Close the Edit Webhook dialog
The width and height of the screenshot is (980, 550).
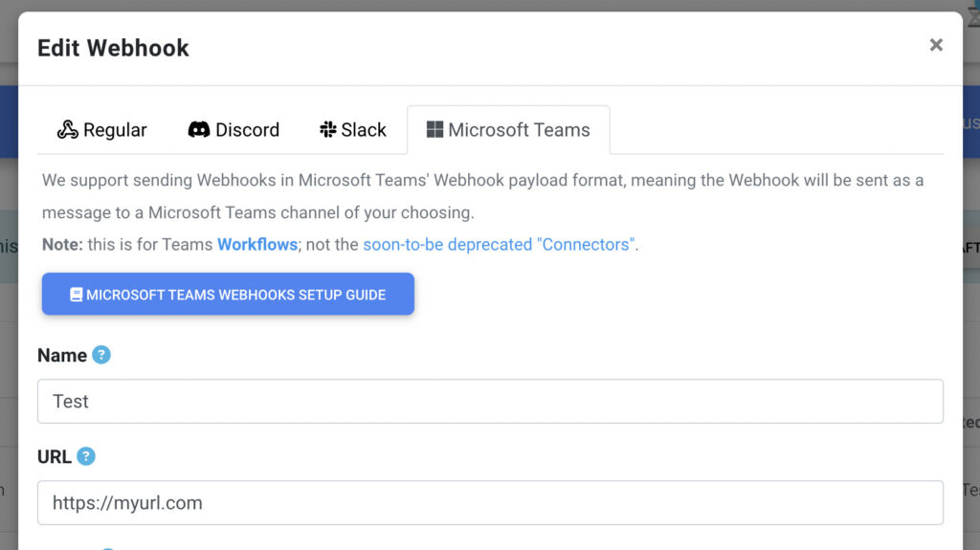(936, 45)
